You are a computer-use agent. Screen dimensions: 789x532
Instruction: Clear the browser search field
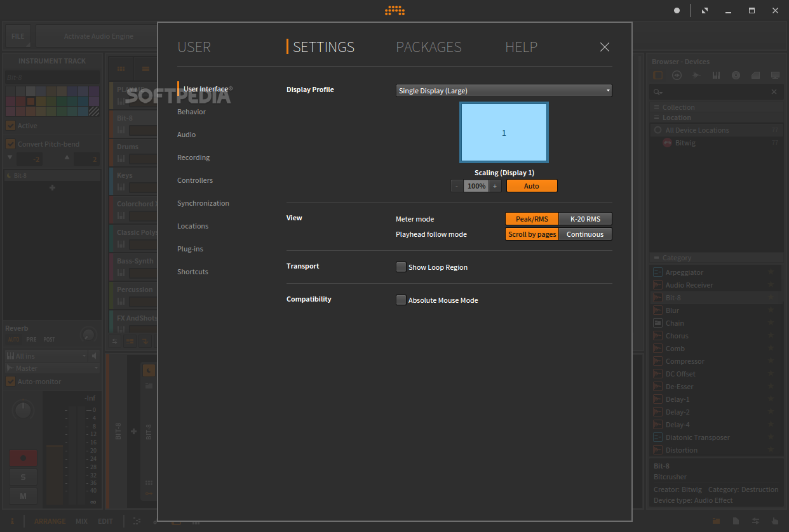coord(774,92)
